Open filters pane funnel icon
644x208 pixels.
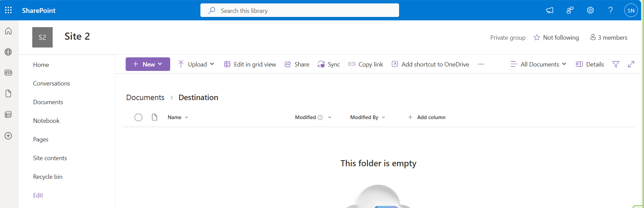(x=615, y=64)
